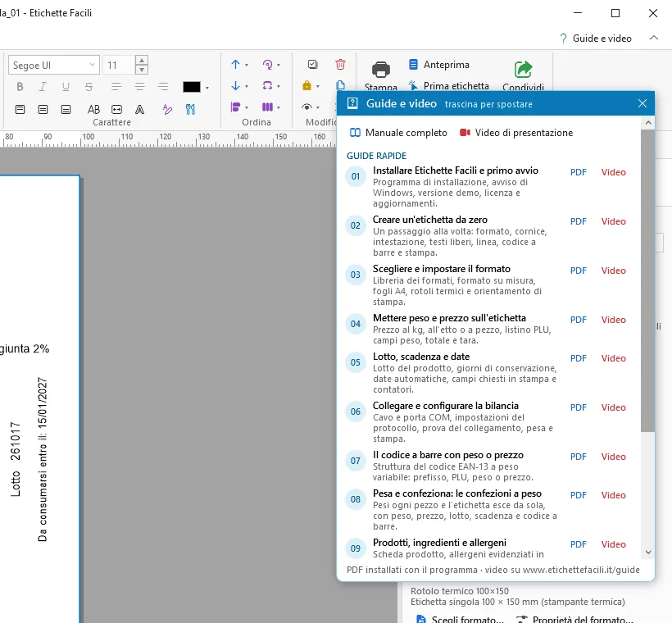Open Video for guide 06 Collegare e configurare la bilancia
This screenshot has height=623, width=672.
pos(613,407)
